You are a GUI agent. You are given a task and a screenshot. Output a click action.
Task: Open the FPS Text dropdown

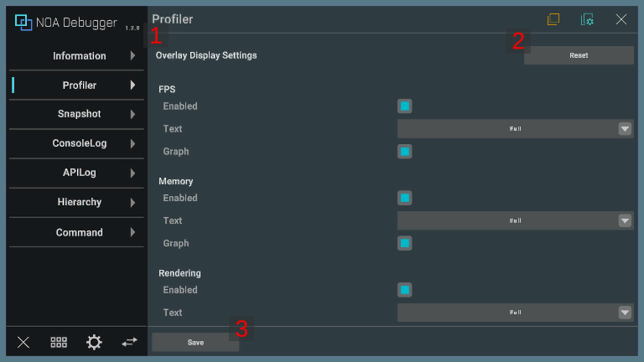[515, 129]
